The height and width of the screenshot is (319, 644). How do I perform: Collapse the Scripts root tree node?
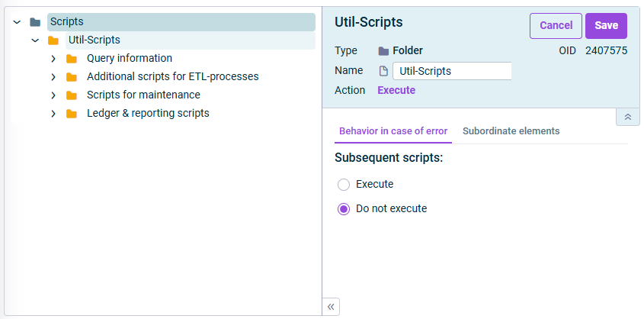(17, 22)
